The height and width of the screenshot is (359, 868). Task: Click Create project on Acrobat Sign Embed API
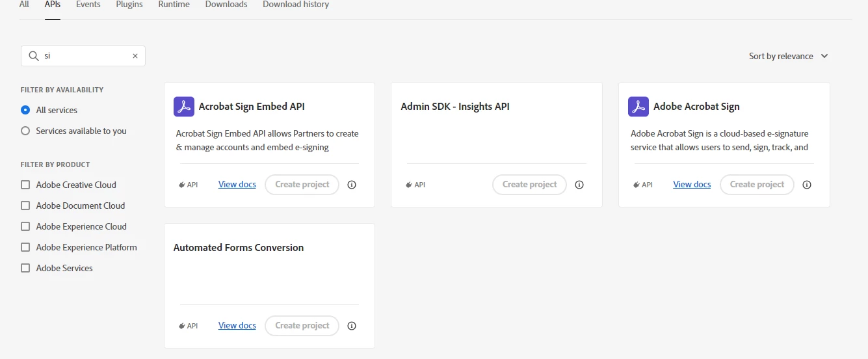tap(302, 185)
